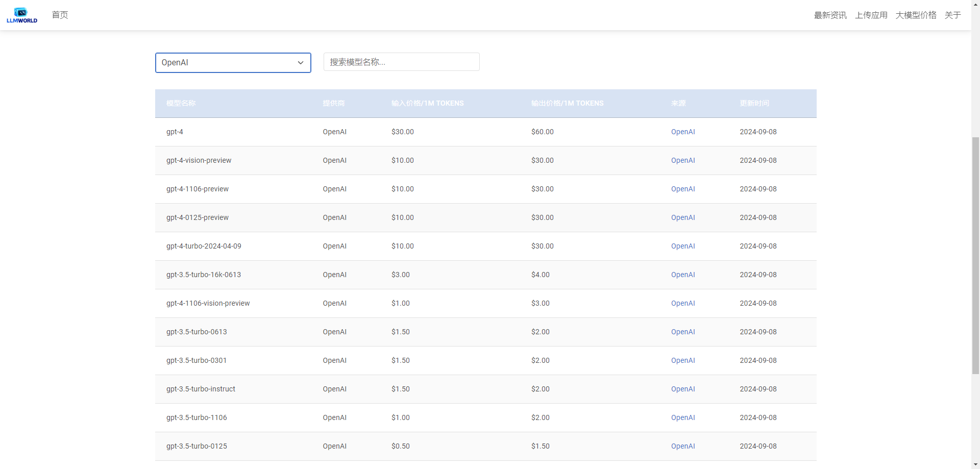Select the gpt-4-vision-preview model name
980x469 pixels.
pyautogui.click(x=199, y=160)
